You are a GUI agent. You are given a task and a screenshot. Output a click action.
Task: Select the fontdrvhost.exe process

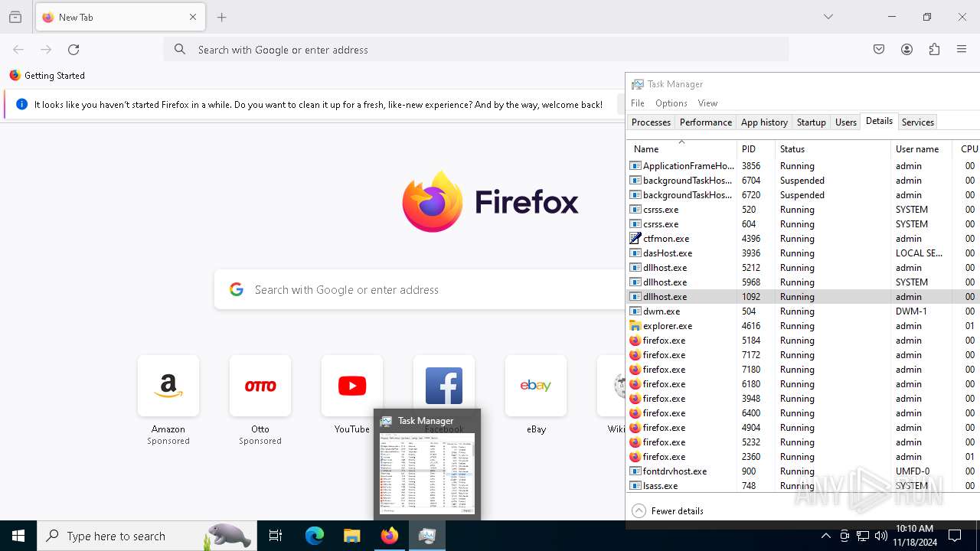pos(803,471)
